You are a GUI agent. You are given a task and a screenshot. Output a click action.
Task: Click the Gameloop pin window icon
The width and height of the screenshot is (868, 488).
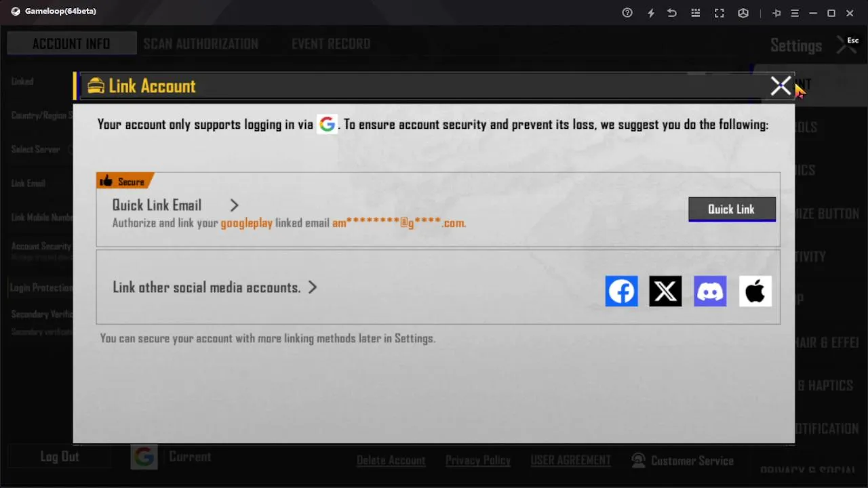pos(777,13)
